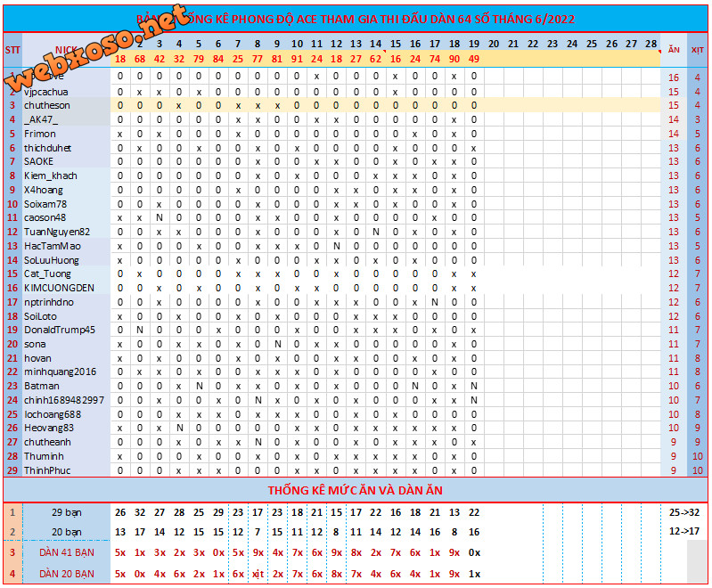Viewport: 712px width, 588px height.
Task: Click the 20 bạn summary label
Action: click(66, 532)
